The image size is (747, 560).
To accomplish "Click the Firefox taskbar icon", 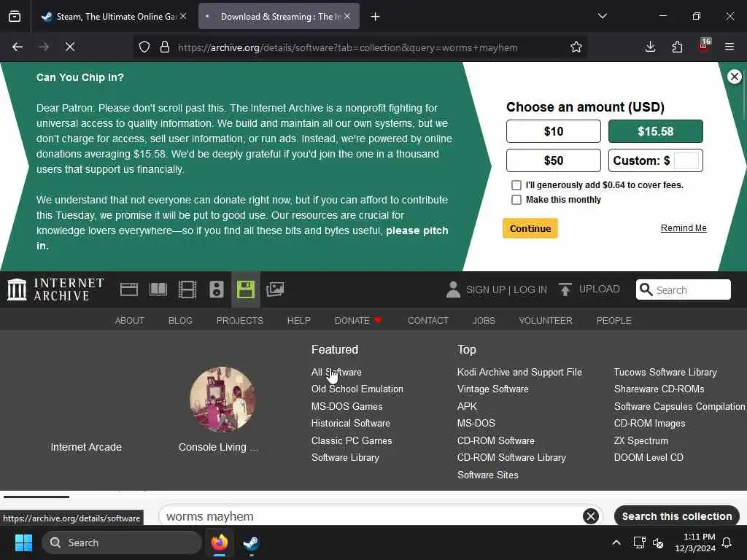I will click(220, 542).
